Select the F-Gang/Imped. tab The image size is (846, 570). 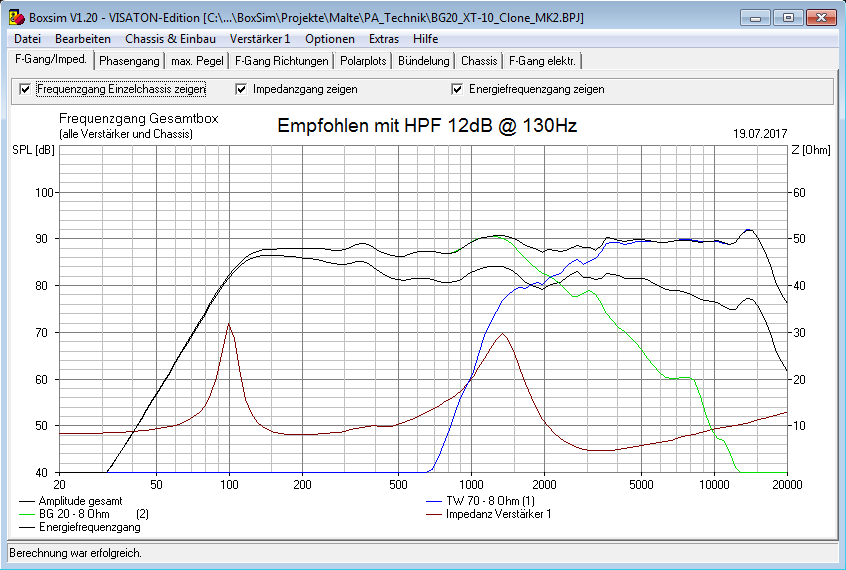(50, 60)
